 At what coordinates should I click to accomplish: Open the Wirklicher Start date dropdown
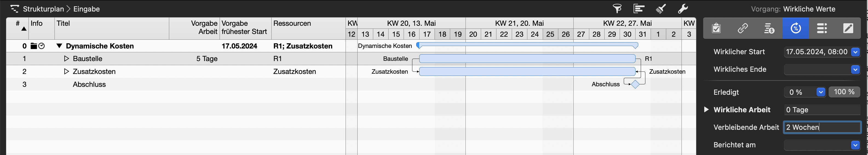(855, 52)
